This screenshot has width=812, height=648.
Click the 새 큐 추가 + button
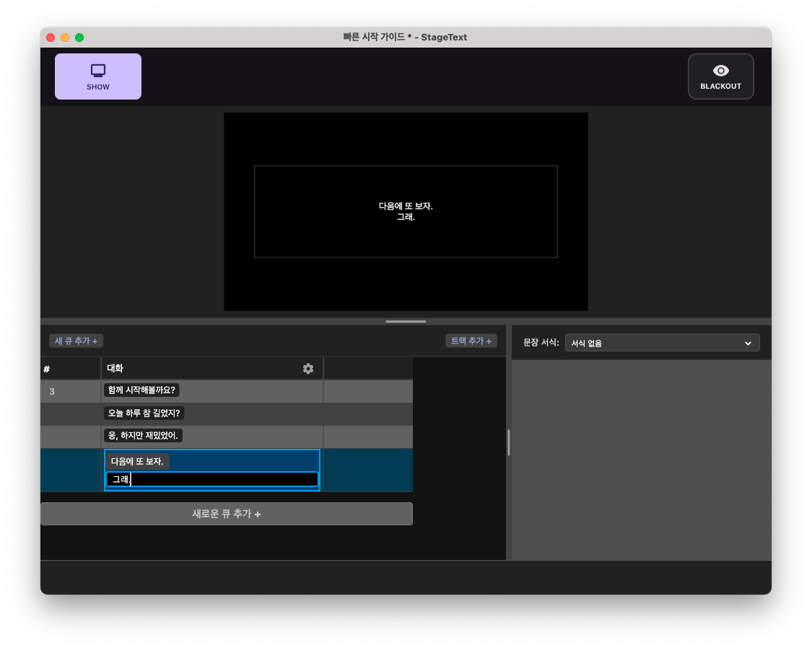coord(76,341)
